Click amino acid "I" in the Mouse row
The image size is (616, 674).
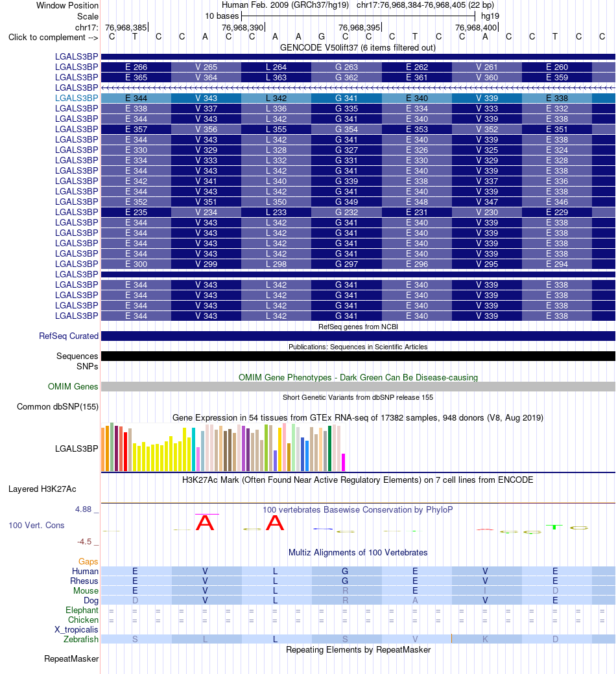pos(485,591)
